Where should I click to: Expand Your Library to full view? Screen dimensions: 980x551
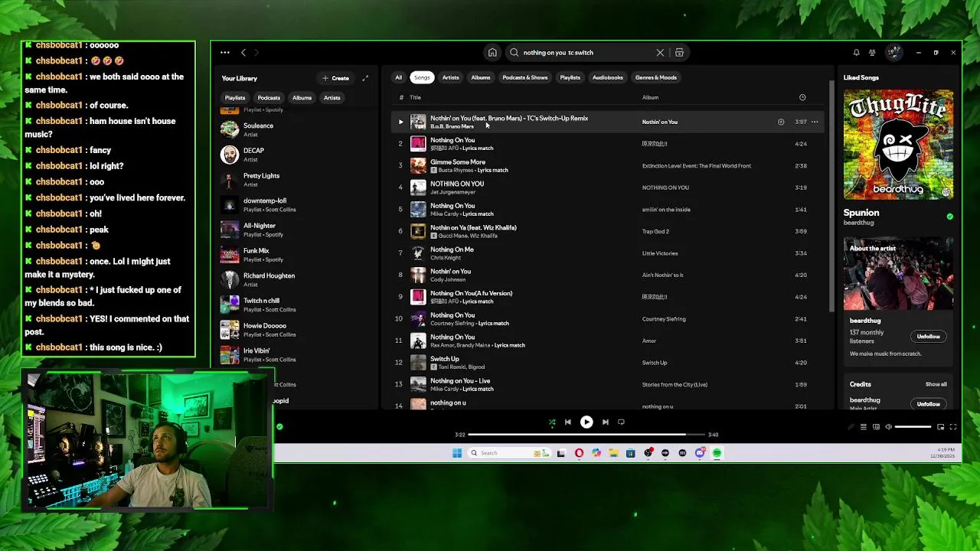click(x=365, y=78)
